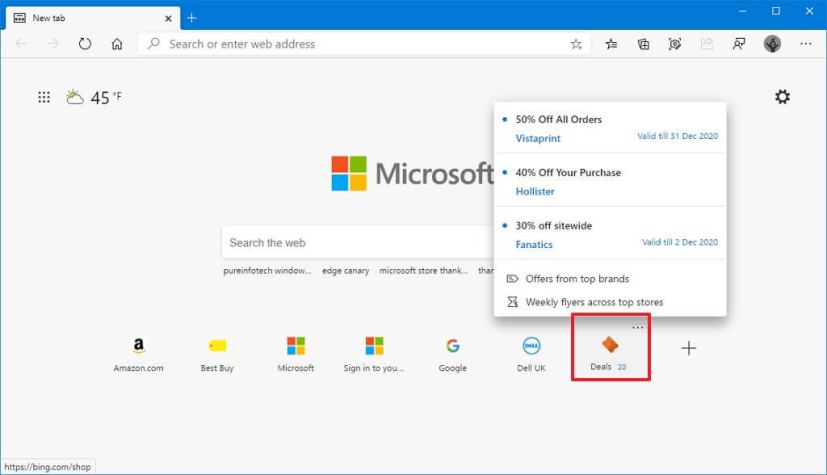Click the Valid till 2 Dec 2020 text

(680, 243)
